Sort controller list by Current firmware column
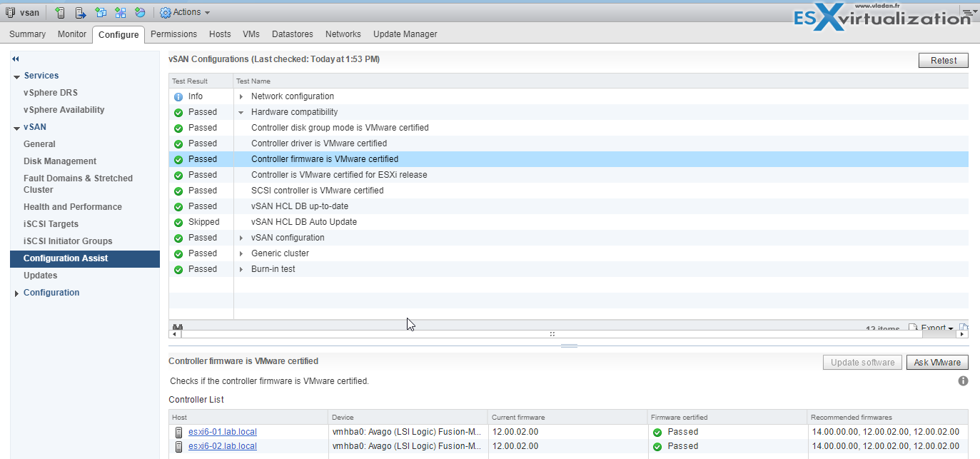Image resolution: width=980 pixels, height=459 pixels. (567, 418)
